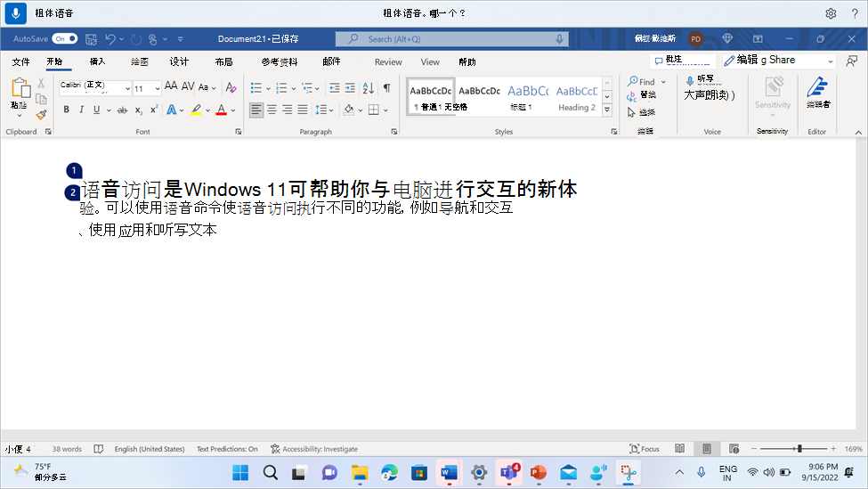Click the Redo icon
The height and width of the screenshot is (489, 868).
coord(136,39)
